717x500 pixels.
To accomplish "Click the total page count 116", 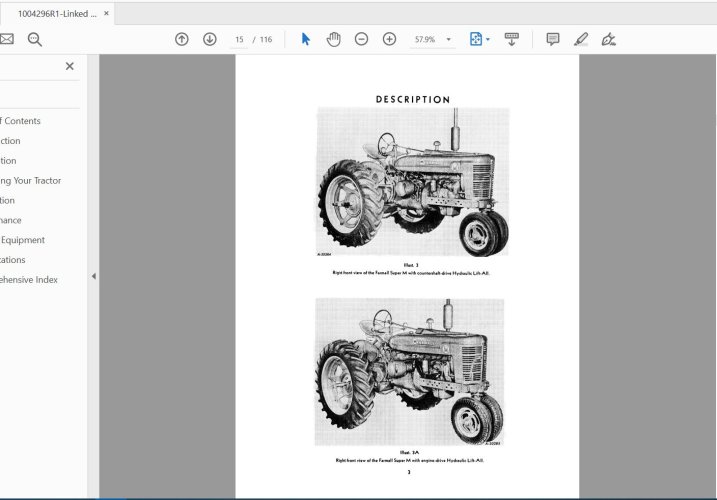I will pos(266,40).
